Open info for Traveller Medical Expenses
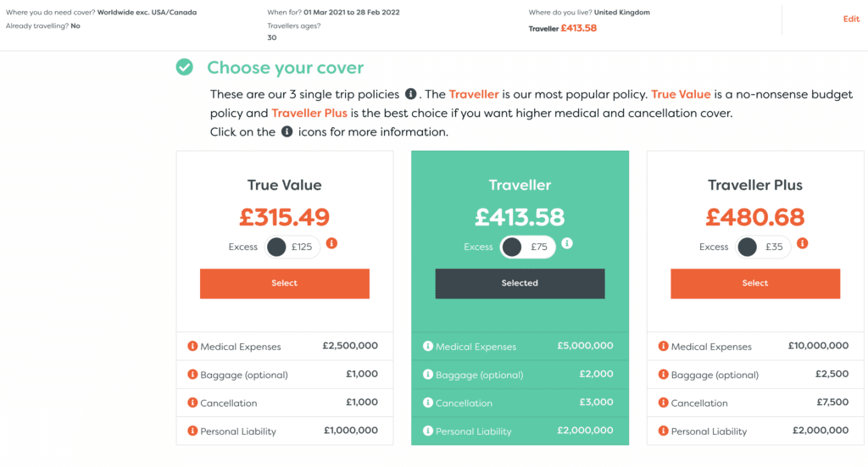 point(427,346)
